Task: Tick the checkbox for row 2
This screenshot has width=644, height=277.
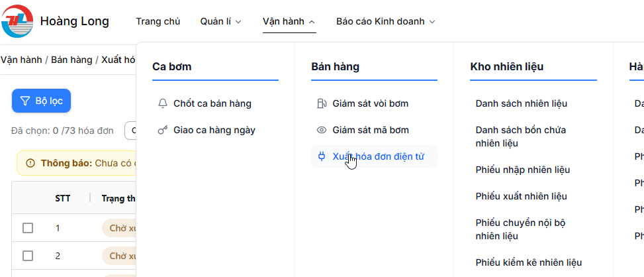Action: 28,256
